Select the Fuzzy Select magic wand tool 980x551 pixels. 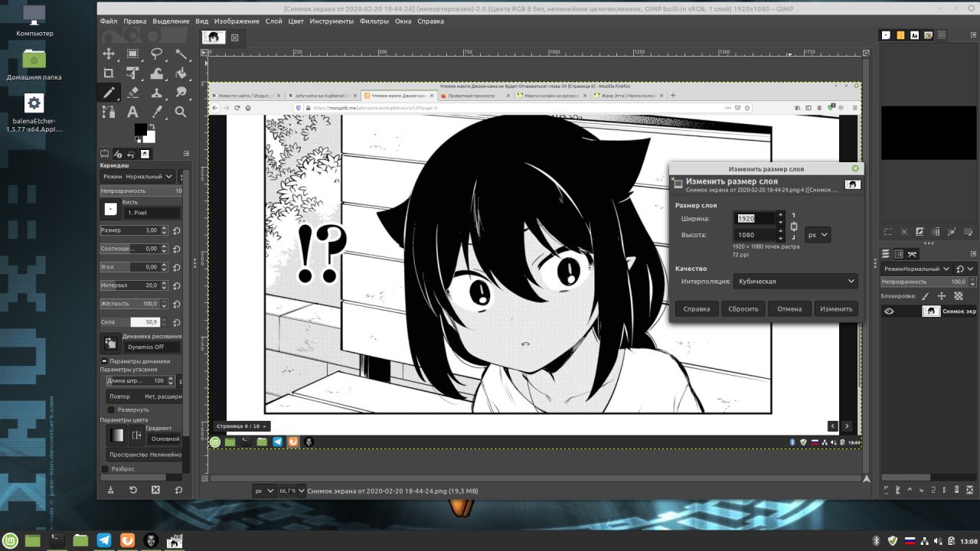click(181, 54)
